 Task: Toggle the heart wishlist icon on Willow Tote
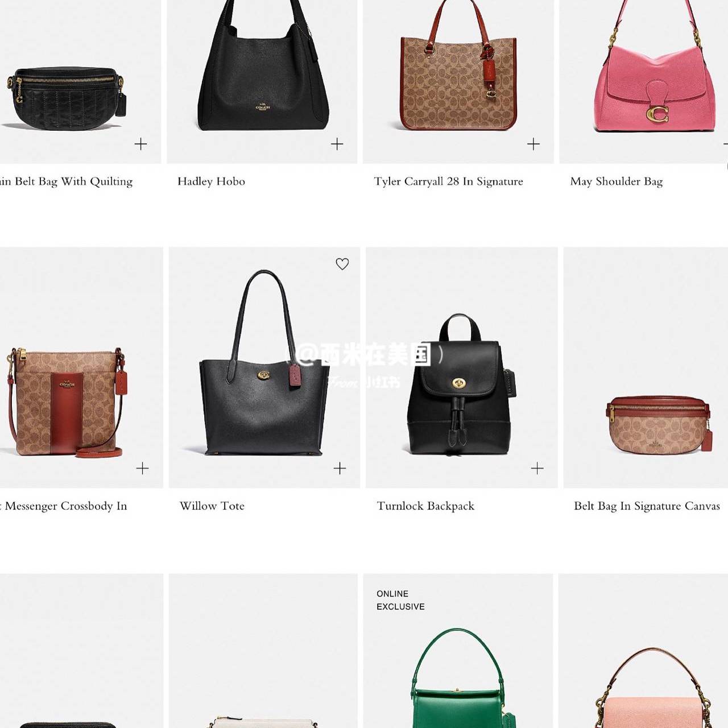tap(342, 264)
